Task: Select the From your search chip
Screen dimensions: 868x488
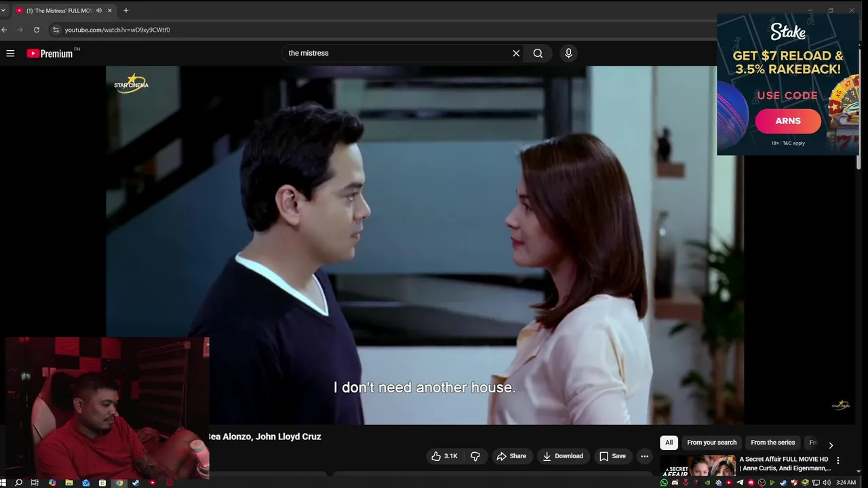Action: point(711,443)
